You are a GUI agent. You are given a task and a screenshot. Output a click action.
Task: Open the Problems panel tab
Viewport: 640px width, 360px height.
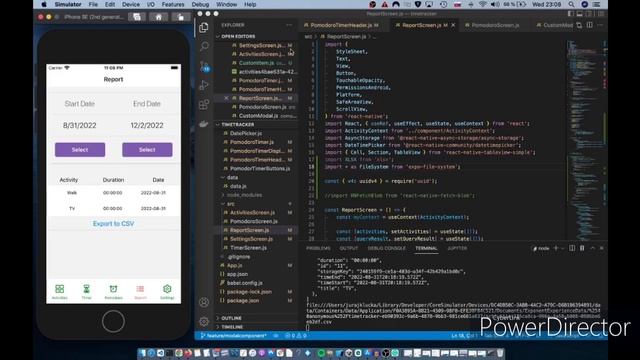[x=318, y=248]
